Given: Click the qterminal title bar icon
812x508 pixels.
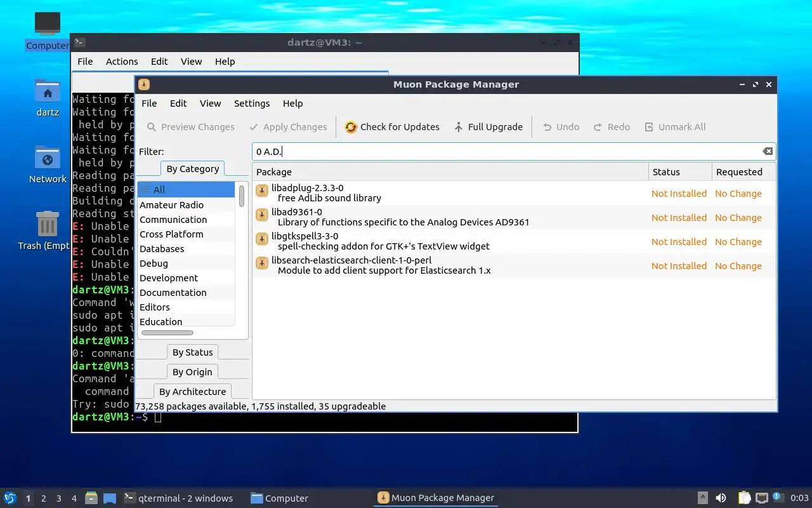Looking at the screenshot, I should point(79,43).
